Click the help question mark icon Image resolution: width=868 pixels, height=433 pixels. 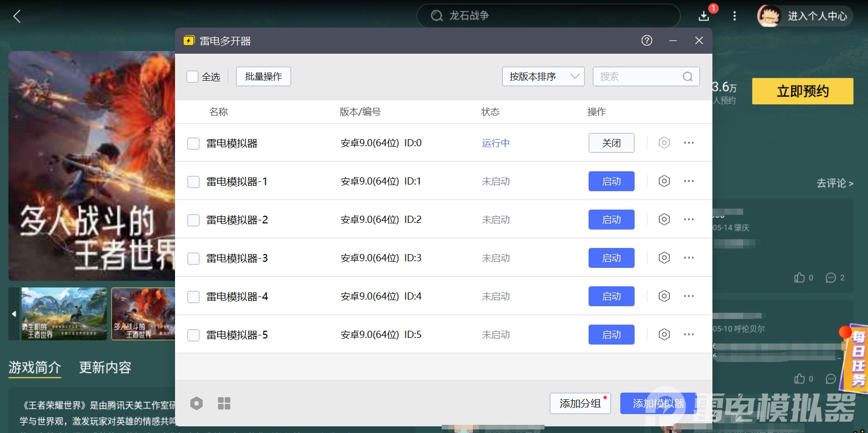point(647,41)
